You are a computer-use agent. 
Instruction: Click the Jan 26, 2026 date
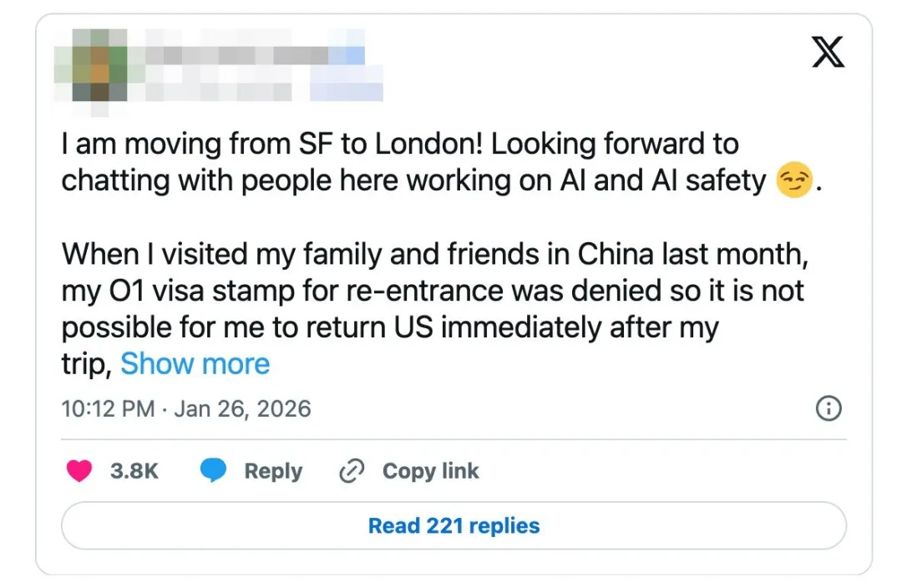242,408
